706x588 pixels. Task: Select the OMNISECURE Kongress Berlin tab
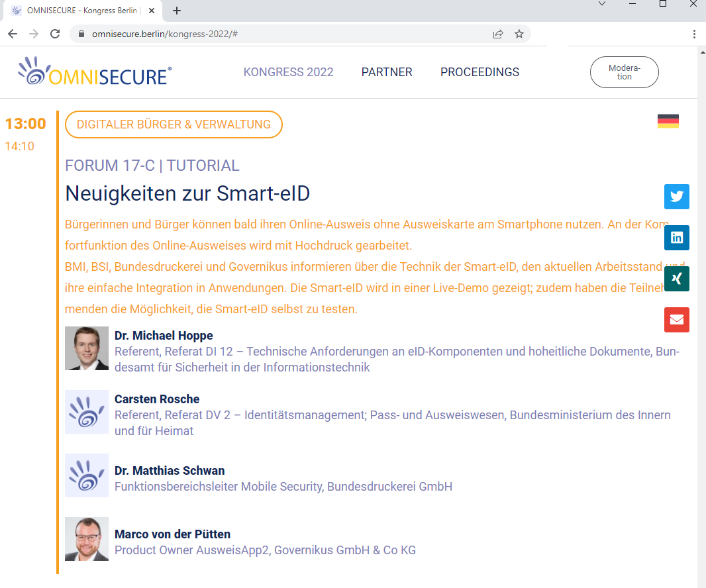coord(82,11)
